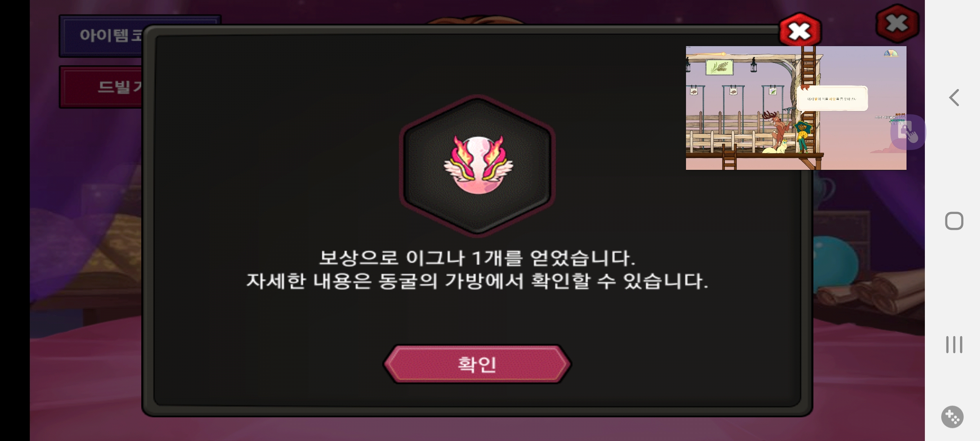The width and height of the screenshot is (980, 441).
Task: Select the red 드빌 button behind the dialog
Action: [x=102, y=87]
